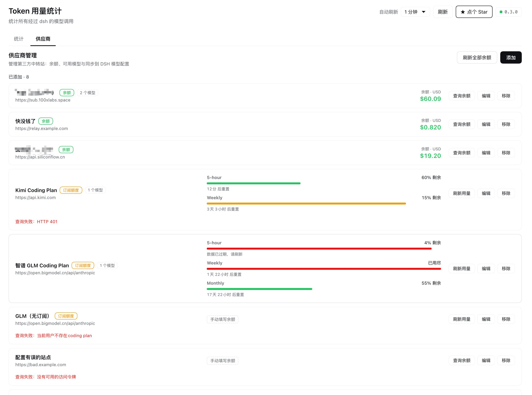Edit the sub.100xlabs.space provider

click(x=486, y=96)
